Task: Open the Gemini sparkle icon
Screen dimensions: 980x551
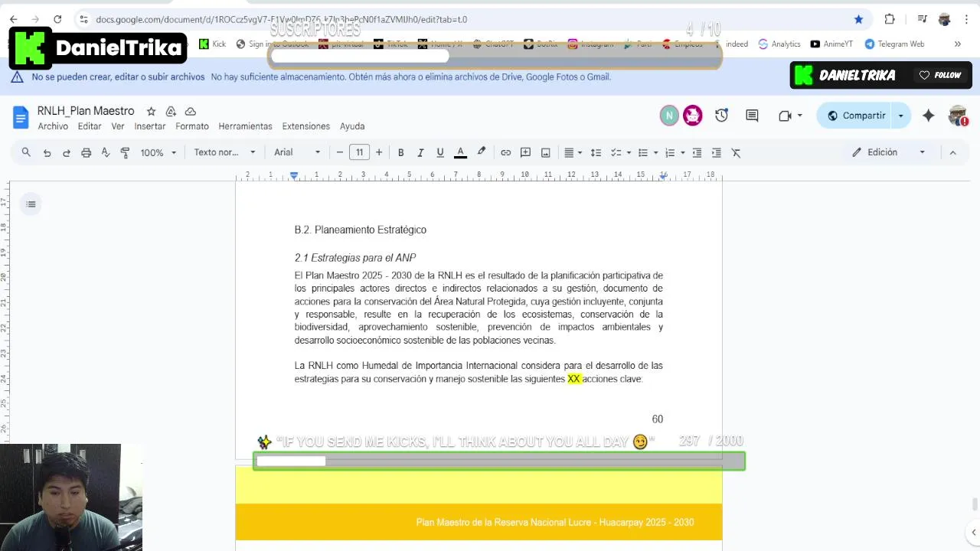Action: tap(928, 116)
